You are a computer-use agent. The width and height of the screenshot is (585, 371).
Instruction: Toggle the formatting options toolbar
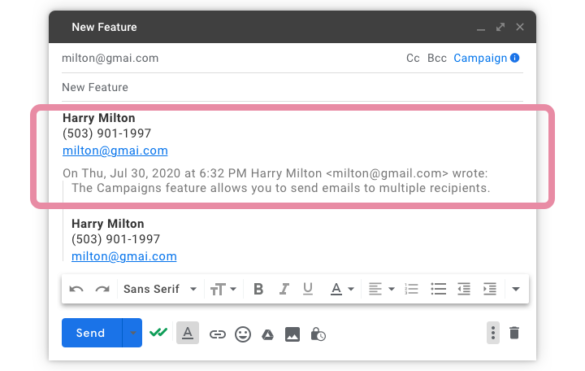click(187, 333)
